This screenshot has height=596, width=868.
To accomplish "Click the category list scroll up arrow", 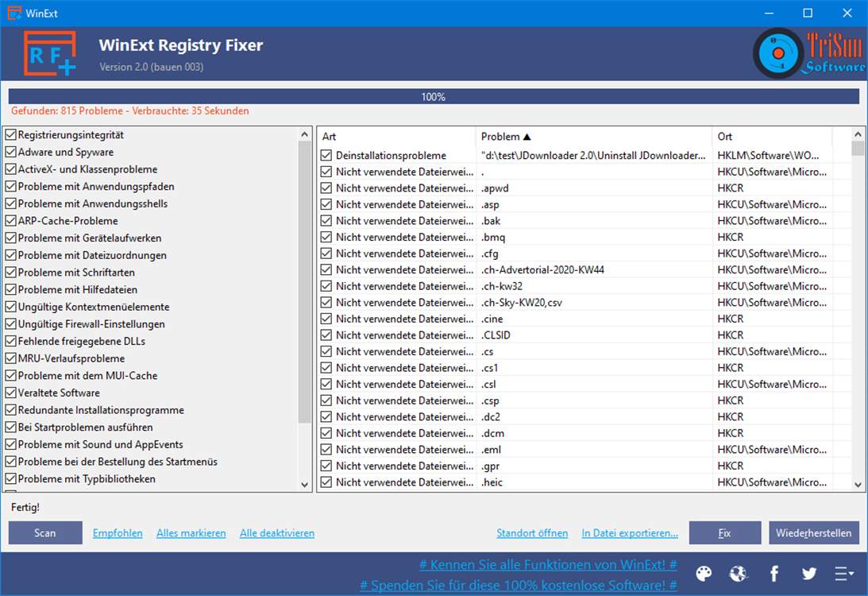I will point(304,134).
